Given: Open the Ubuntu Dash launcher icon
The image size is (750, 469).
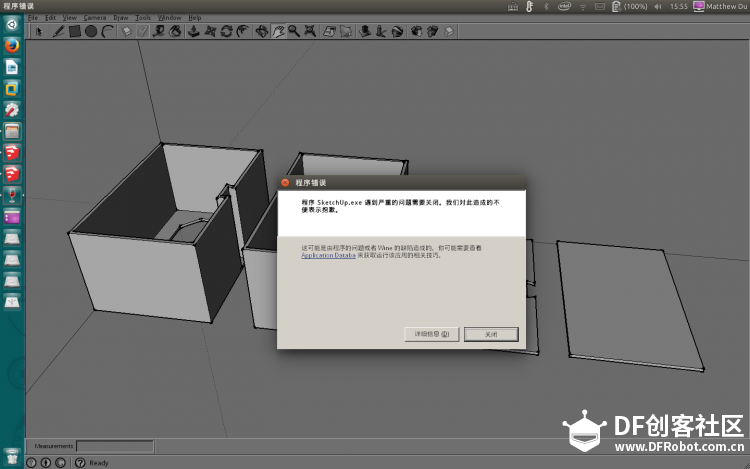Looking at the screenshot, I should 12,24.
